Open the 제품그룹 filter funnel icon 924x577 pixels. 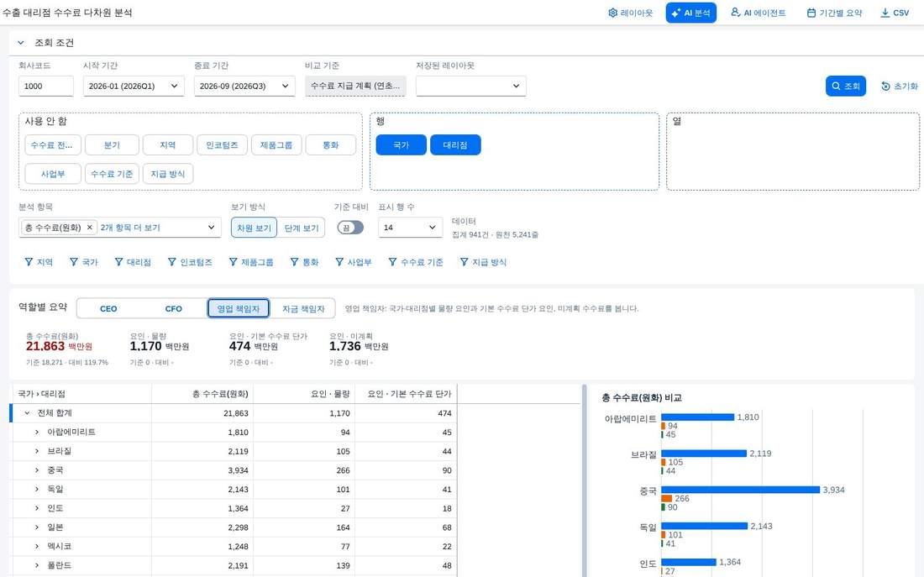(233, 262)
